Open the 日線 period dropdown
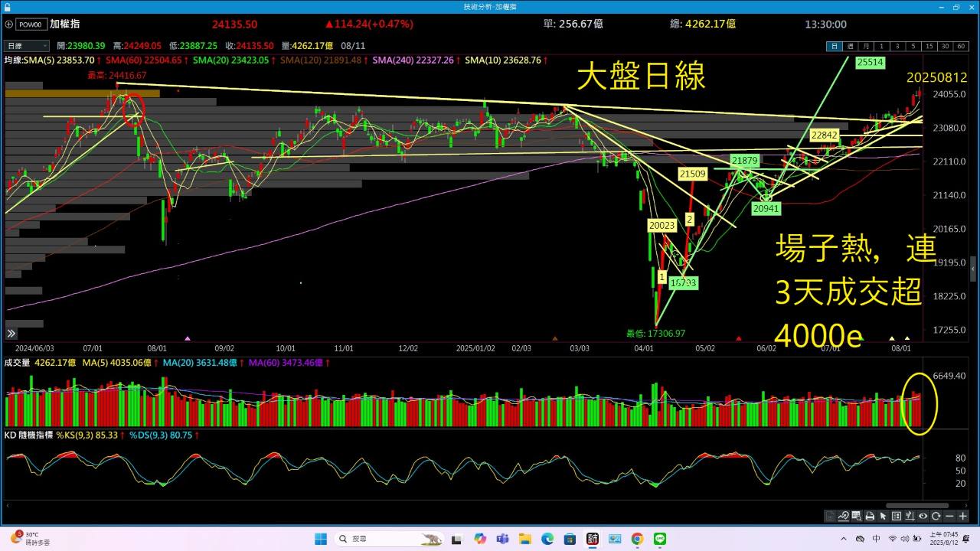The width and height of the screenshot is (980, 551). [27, 46]
